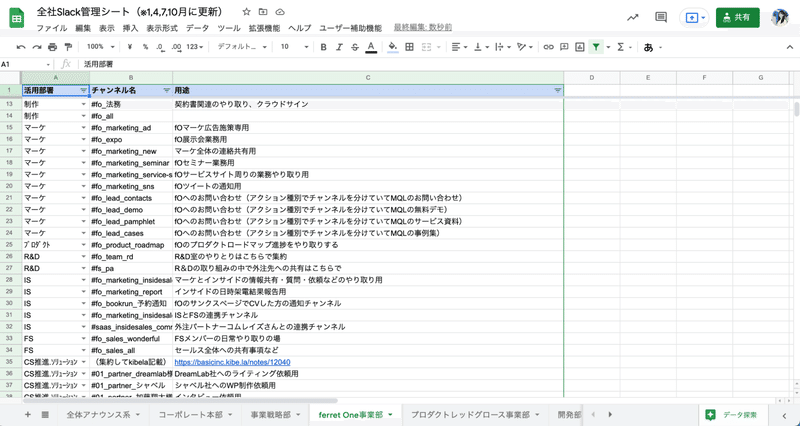Open horizontal align dropdown
Image resolution: width=800 pixels, height=426 pixels.
tap(459, 47)
